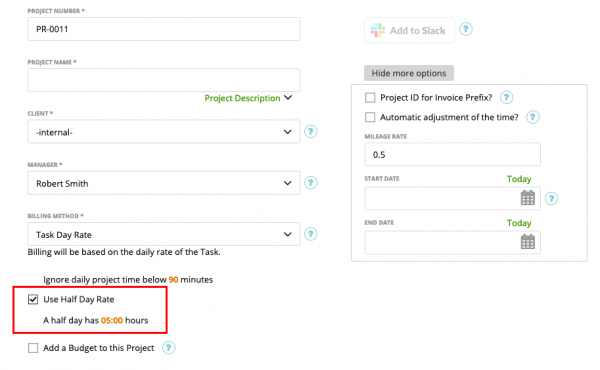Focus the empty Project Name field
Screen dimensions: 600x370
coord(164,80)
